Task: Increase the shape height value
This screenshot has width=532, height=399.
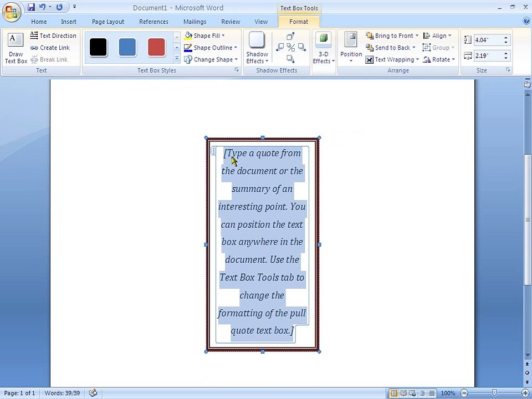Action: [x=505, y=38]
